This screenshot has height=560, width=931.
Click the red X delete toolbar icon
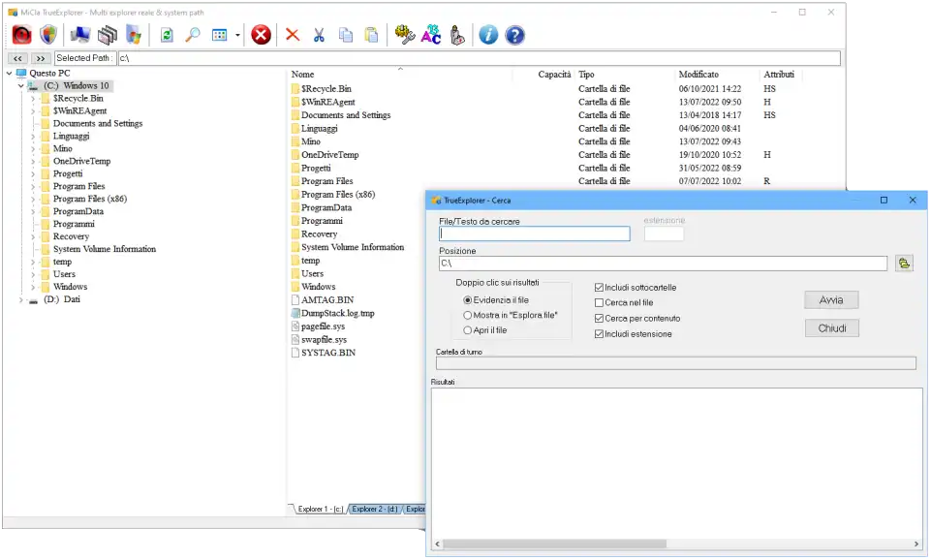pyautogui.click(x=293, y=35)
